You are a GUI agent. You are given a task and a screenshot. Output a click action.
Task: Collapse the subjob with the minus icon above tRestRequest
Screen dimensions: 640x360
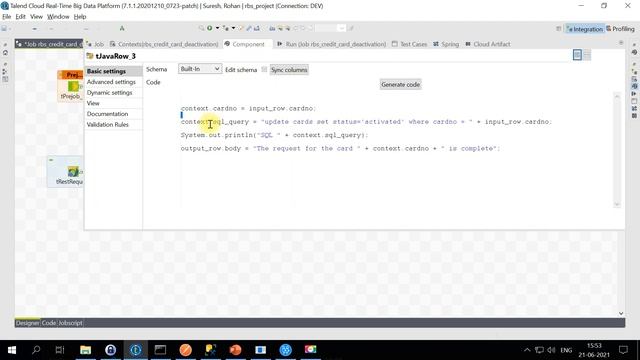tap(51, 160)
